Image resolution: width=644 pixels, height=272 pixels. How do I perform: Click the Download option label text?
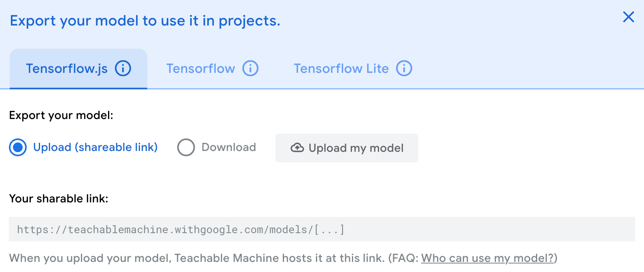point(229,147)
